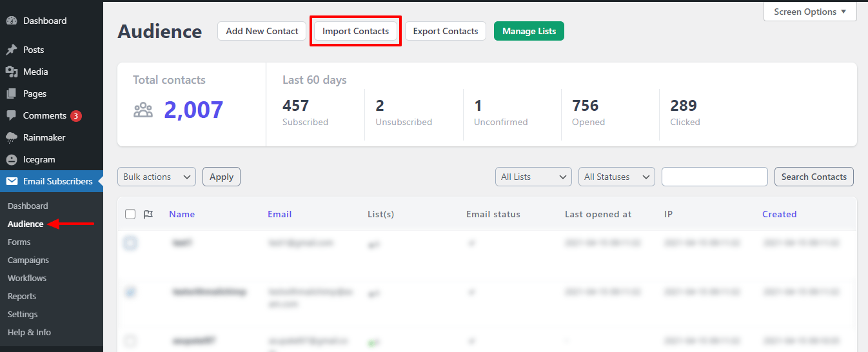Viewport: 868px width, 352px height.
Task: Open the All Lists filter dropdown
Action: [533, 177]
